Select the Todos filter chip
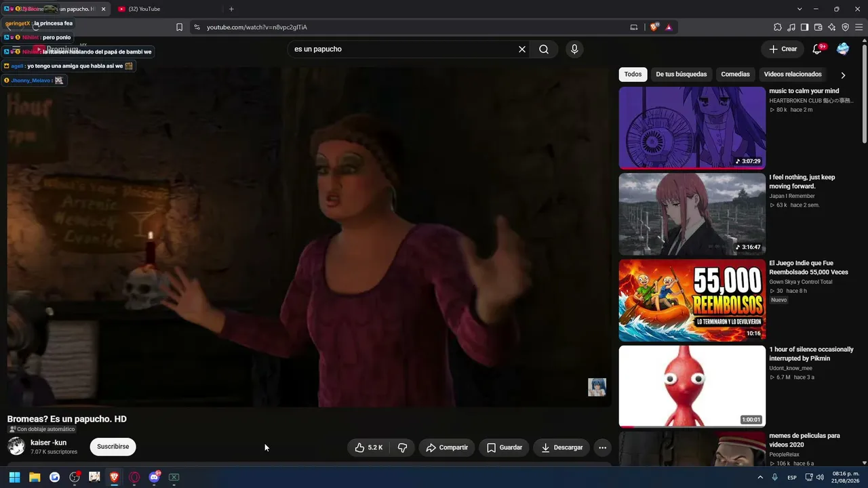Image resolution: width=868 pixels, height=488 pixels. point(633,75)
